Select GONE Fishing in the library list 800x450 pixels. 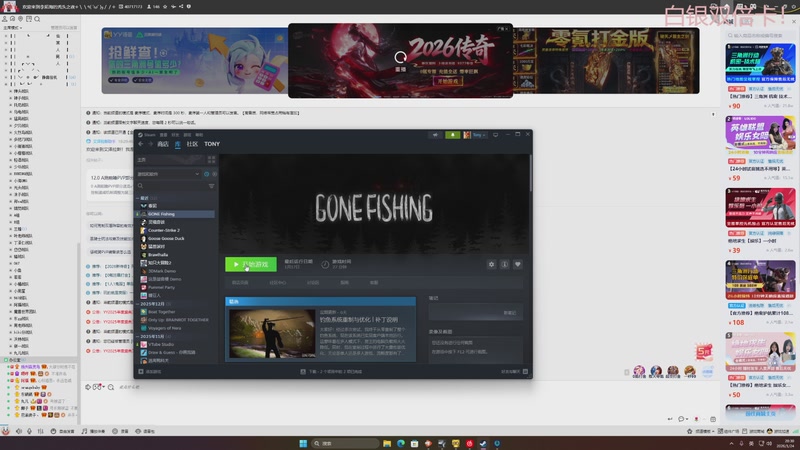tap(175, 214)
